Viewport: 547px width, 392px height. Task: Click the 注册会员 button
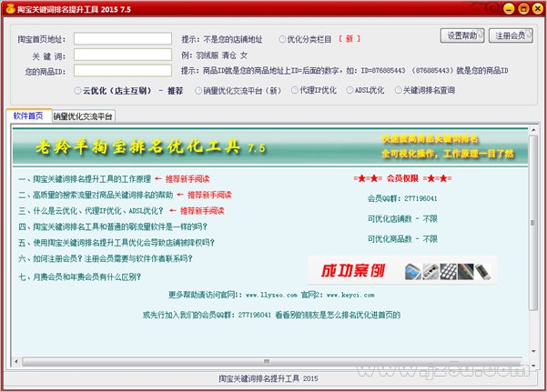(x=511, y=35)
